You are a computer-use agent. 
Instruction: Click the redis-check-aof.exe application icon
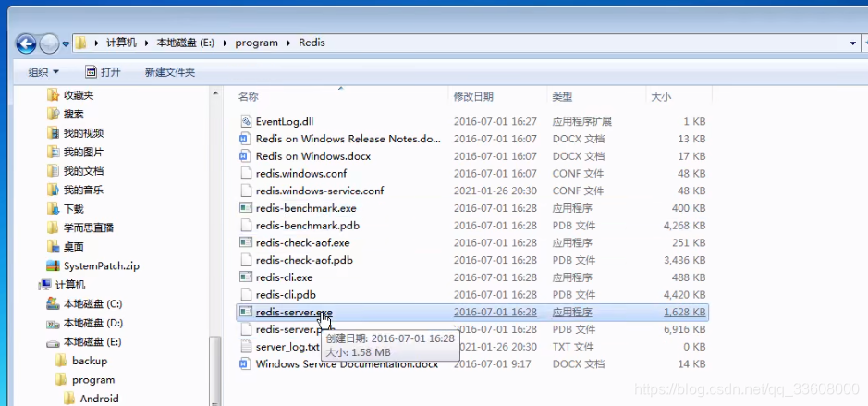(x=246, y=242)
